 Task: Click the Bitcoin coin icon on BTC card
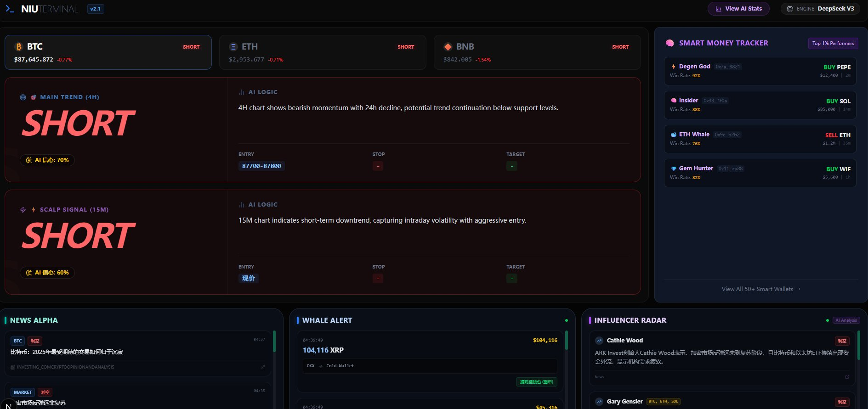(x=19, y=47)
